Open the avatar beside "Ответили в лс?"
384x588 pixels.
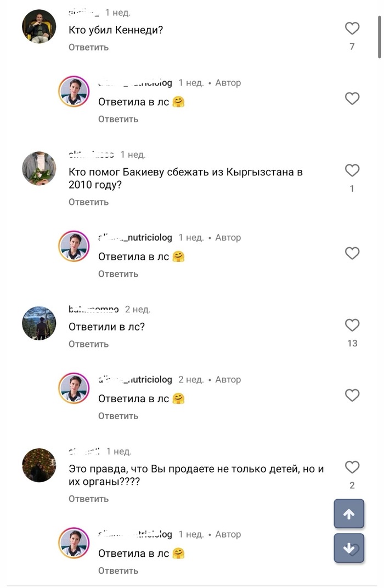click(x=39, y=323)
